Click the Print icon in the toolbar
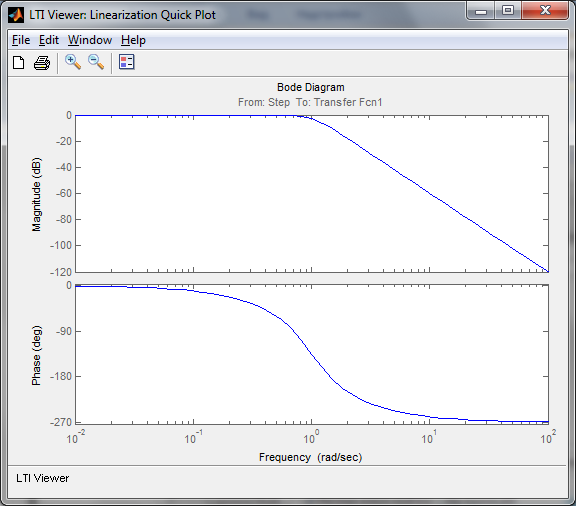576x506 pixels. [x=42, y=63]
